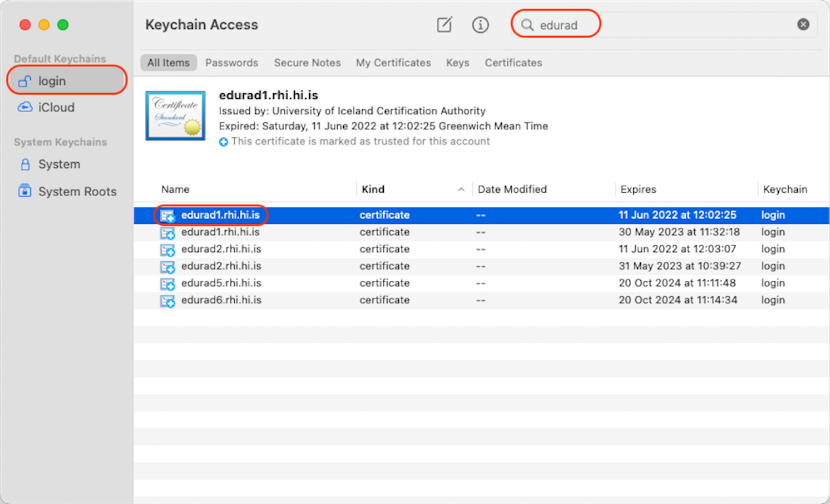Switch to the Secure Notes tab
This screenshot has height=504, width=830.
click(x=307, y=63)
